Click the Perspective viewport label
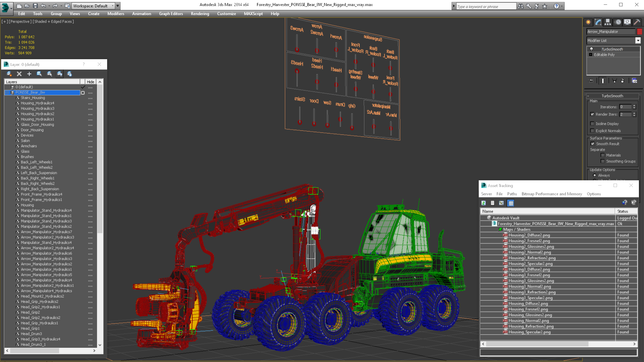 [x=20, y=21]
